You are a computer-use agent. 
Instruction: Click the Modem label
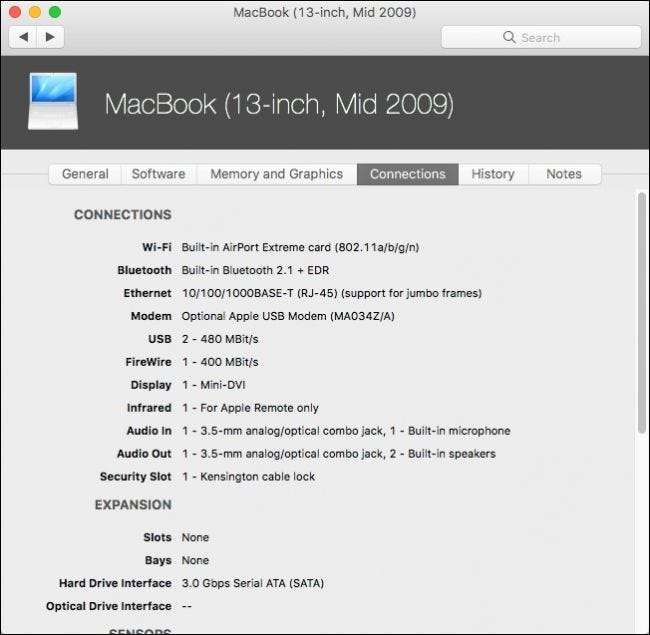click(151, 316)
